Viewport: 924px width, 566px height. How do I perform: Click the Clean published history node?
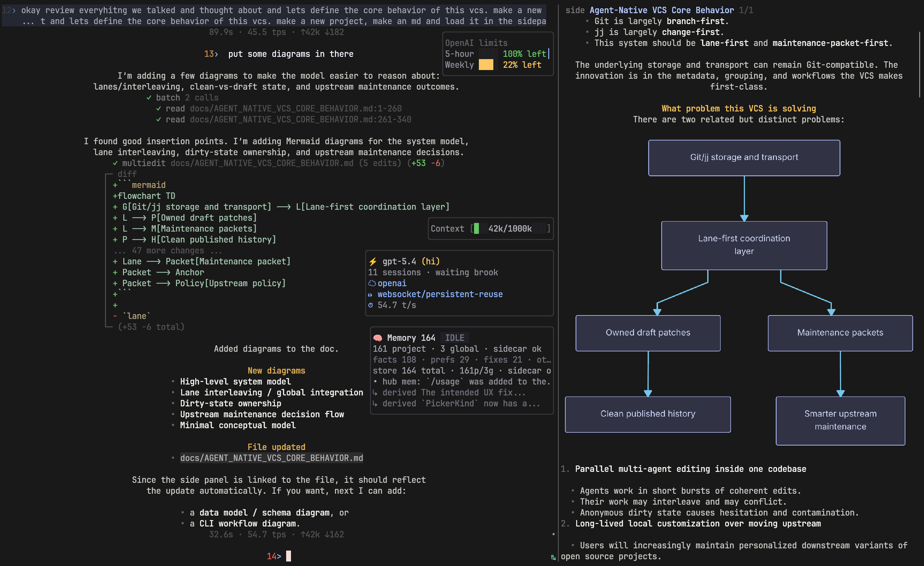[x=647, y=414]
